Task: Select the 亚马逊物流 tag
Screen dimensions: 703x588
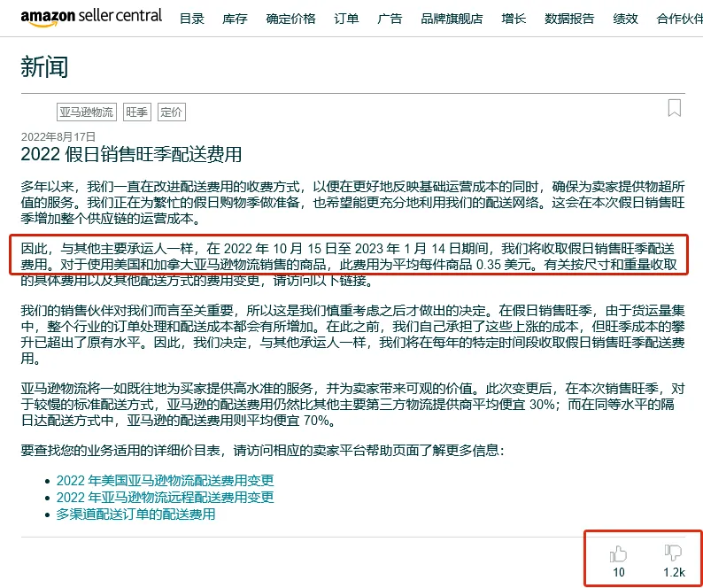Action: point(87,112)
